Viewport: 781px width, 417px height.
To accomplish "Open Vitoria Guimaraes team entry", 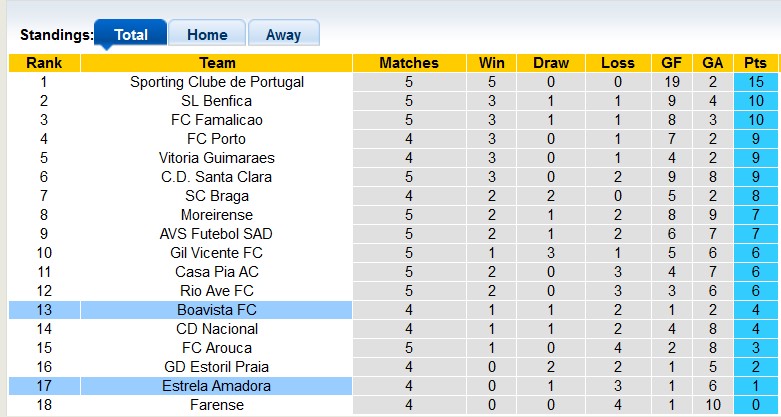I will [217, 158].
